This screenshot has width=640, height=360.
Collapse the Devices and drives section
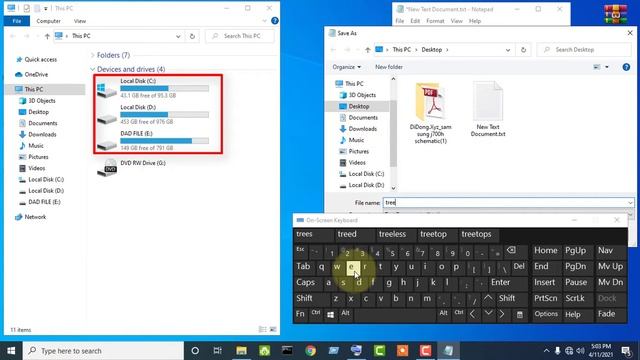click(92, 69)
